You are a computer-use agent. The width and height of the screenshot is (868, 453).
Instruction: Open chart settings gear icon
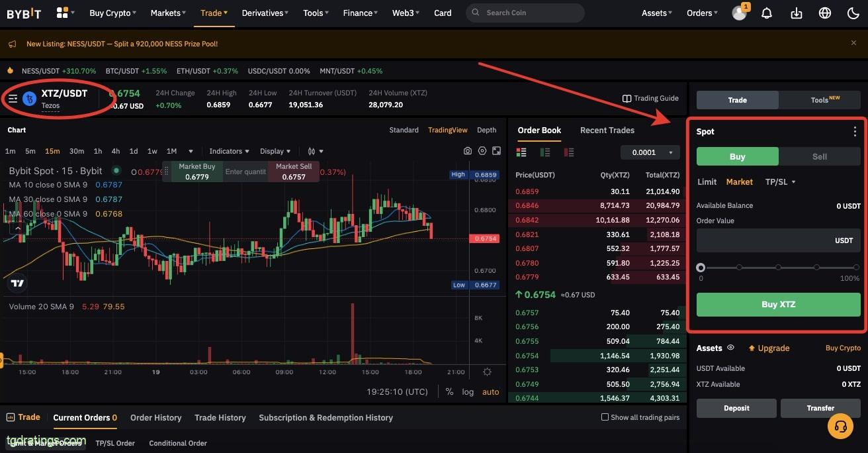tap(482, 151)
